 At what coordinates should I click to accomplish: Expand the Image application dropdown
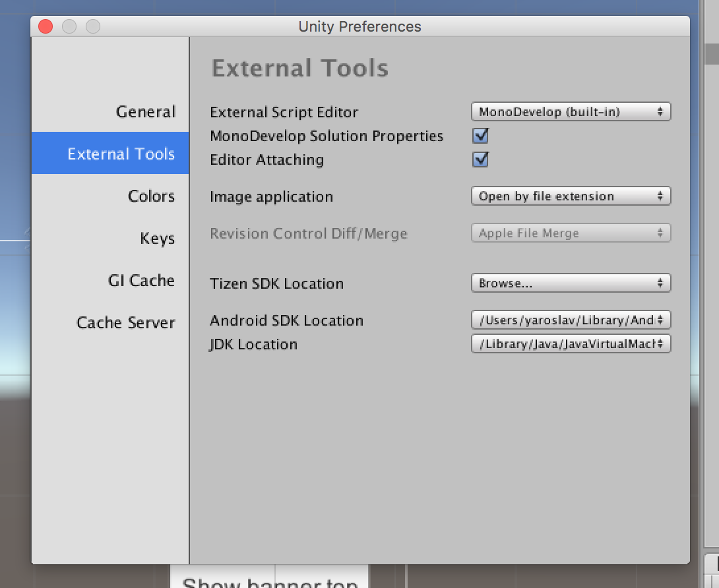571,196
